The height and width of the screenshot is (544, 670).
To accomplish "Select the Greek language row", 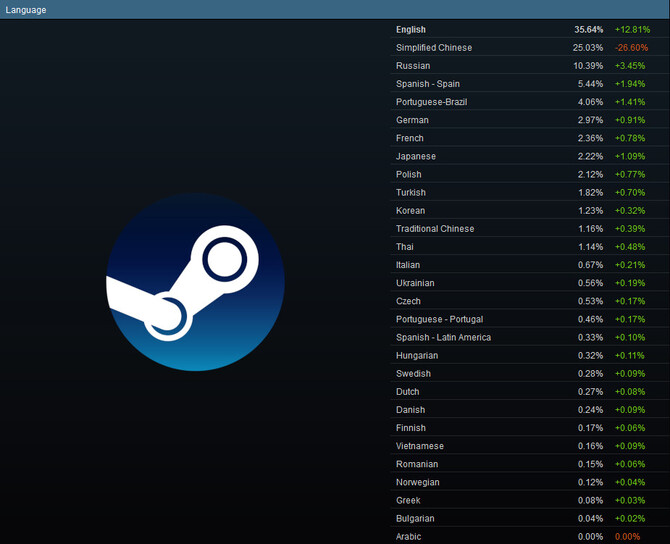I will tap(530, 500).
